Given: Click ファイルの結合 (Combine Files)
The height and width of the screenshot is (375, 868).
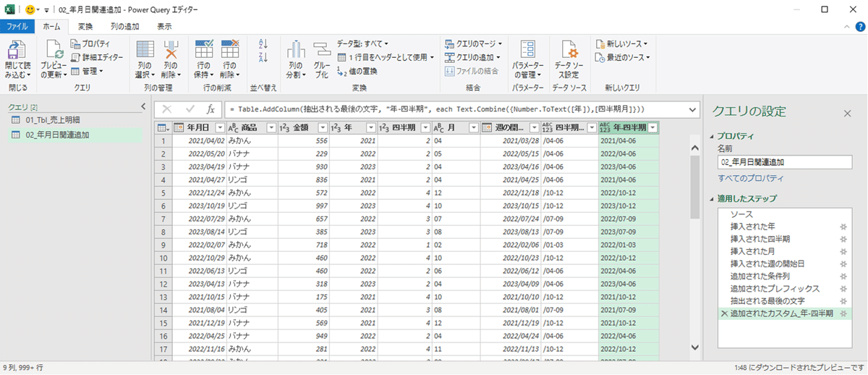Looking at the screenshot, I should pyautogui.click(x=471, y=71).
